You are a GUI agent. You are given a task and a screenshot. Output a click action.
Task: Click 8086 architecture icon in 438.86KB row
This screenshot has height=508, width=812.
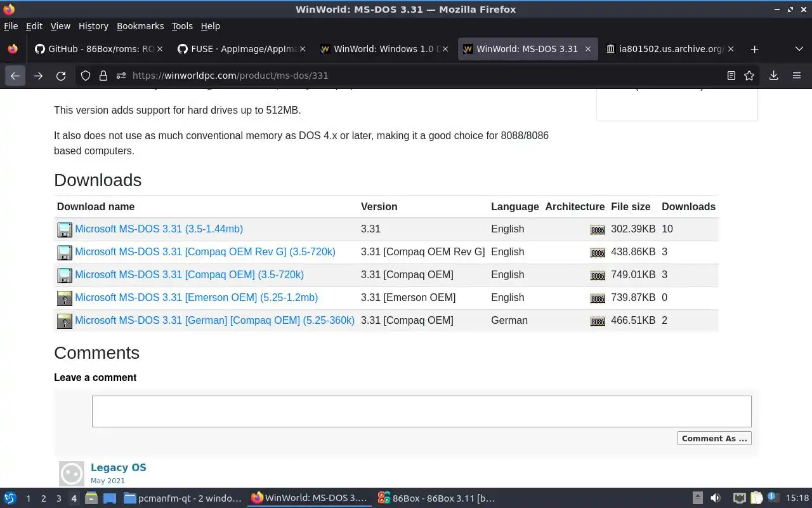598,253
